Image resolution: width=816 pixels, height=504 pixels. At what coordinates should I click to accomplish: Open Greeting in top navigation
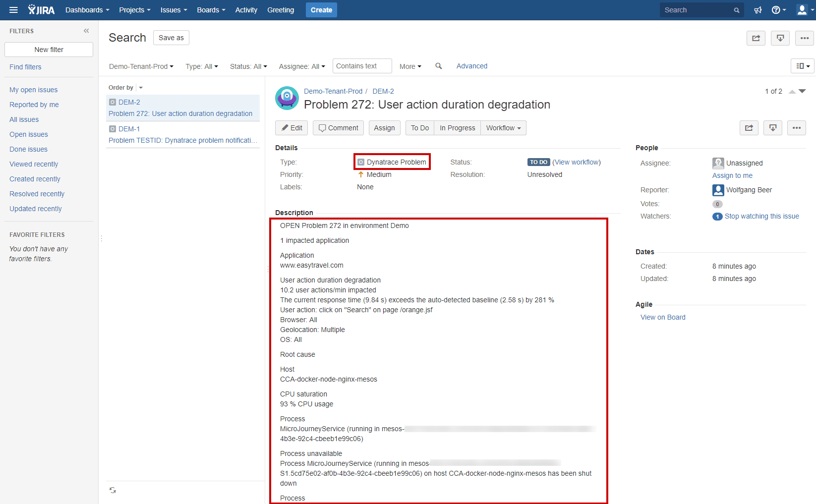pyautogui.click(x=281, y=10)
